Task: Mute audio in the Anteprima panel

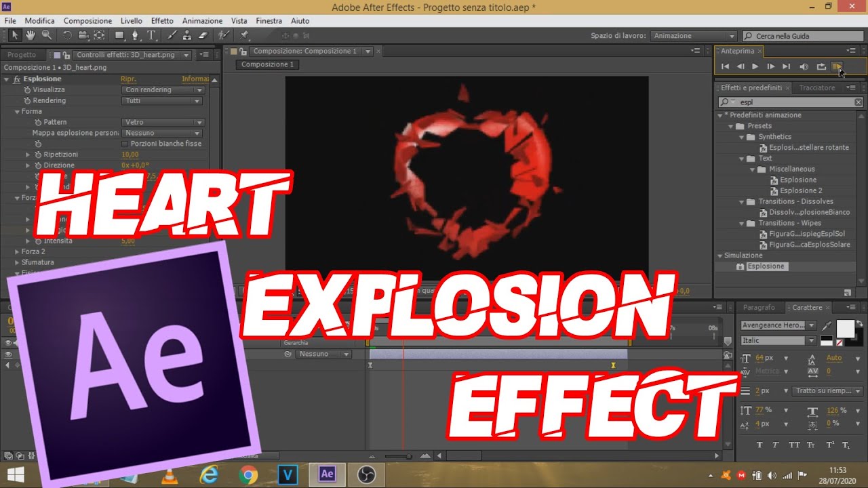Action: (x=804, y=66)
